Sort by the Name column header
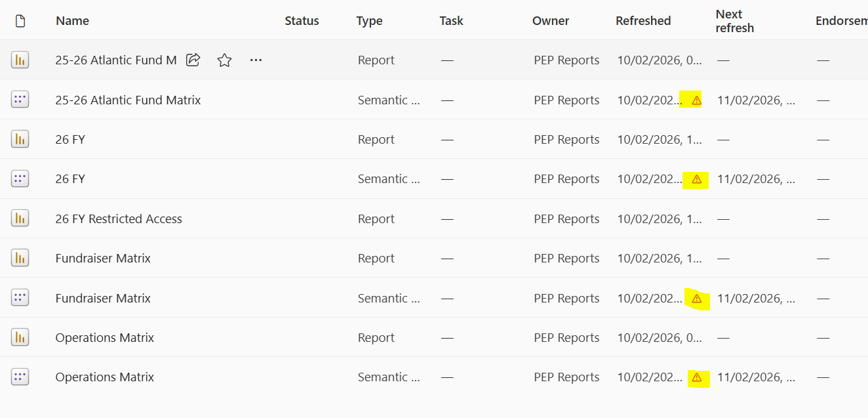 click(x=72, y=21)
